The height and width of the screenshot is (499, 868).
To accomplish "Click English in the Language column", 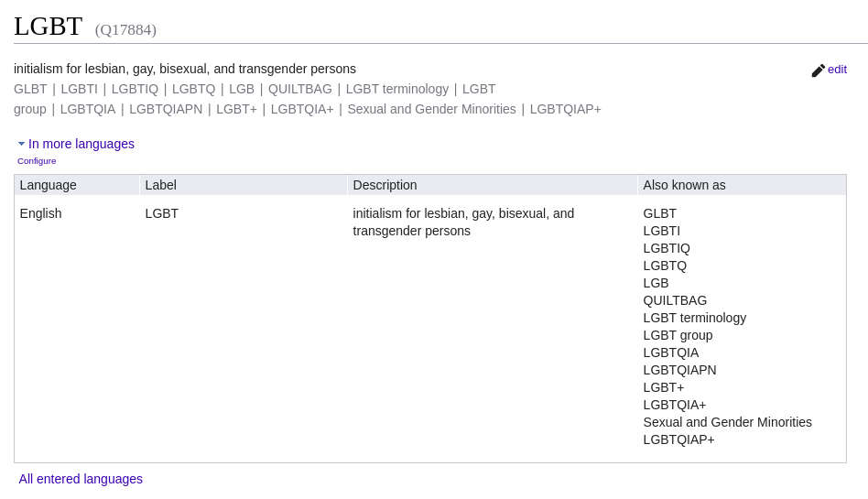I will [x=41, y=213].
